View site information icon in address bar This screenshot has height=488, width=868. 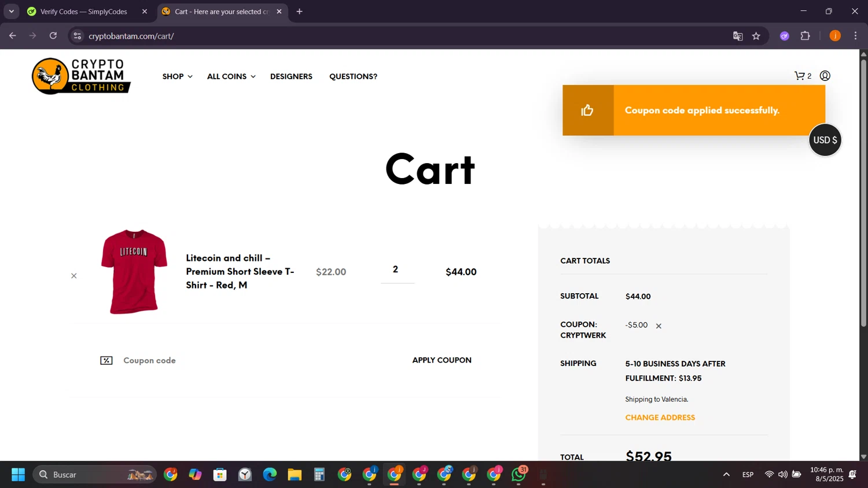(77, 36)
